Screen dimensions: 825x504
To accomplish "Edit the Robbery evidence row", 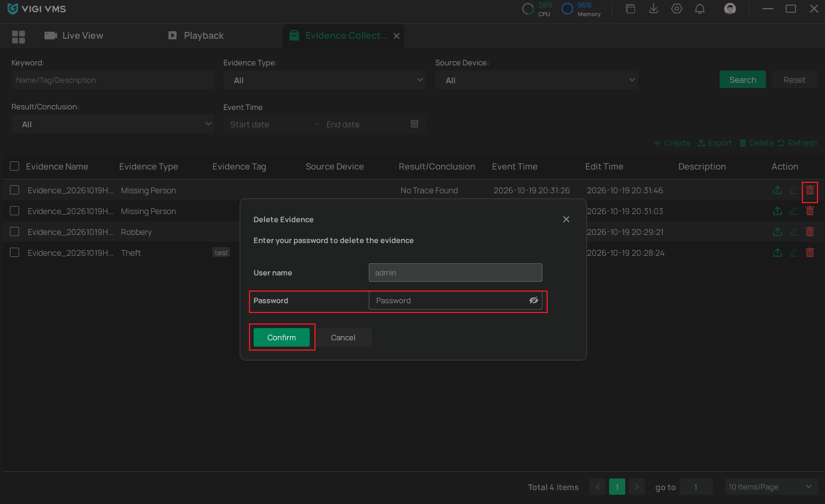I will tap(793, 232).
